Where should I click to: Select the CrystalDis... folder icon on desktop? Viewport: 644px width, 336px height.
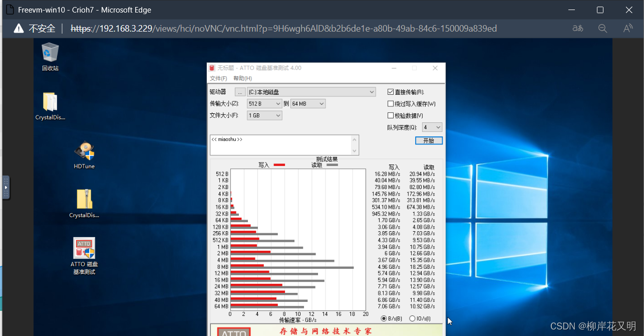point(50,106)
